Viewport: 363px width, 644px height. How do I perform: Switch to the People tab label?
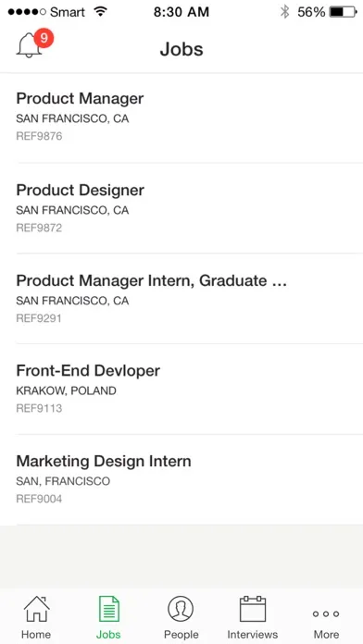click(181, 634)
